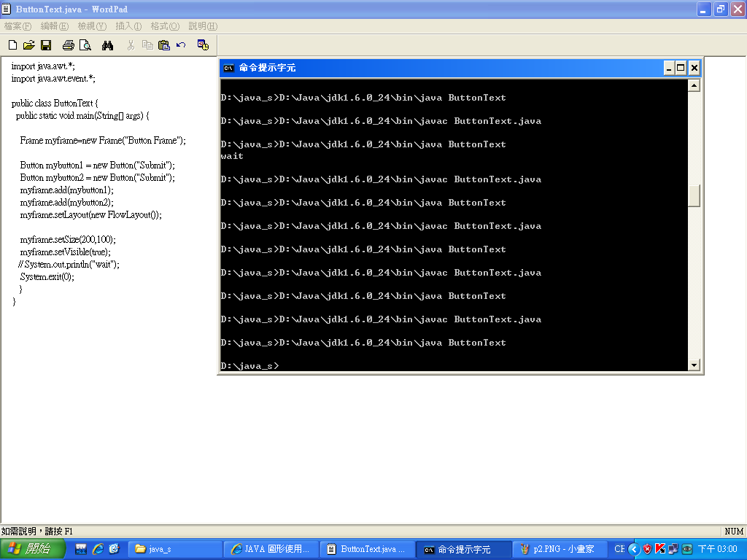
Task: Click the command prompt scrollbar up arrow
Action: [694, 86]
